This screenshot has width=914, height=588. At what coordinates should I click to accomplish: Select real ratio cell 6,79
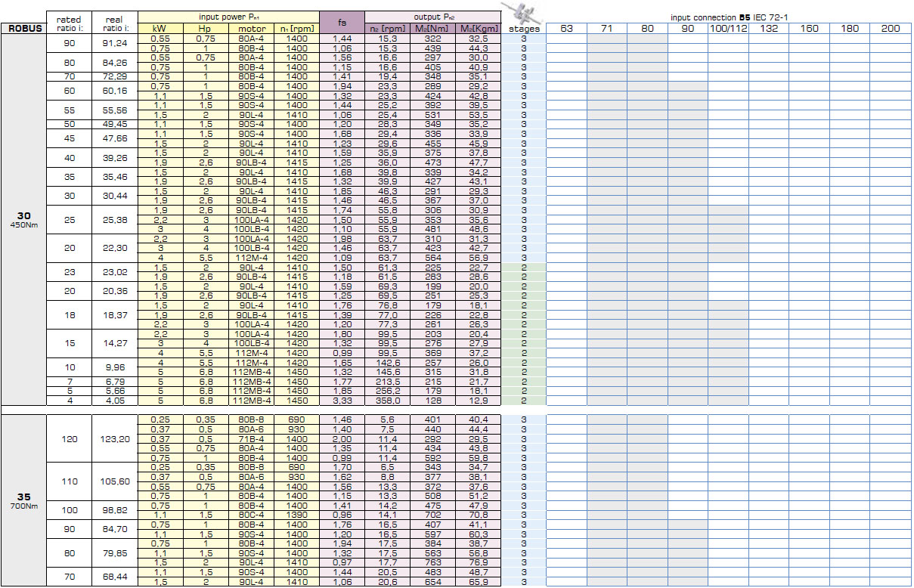click(114, 381)
